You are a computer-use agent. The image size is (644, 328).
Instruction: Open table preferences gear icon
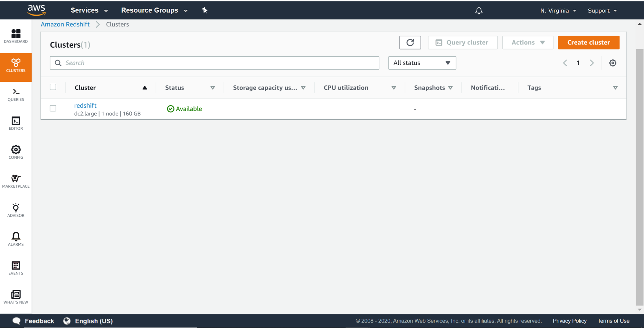[612, 63]
